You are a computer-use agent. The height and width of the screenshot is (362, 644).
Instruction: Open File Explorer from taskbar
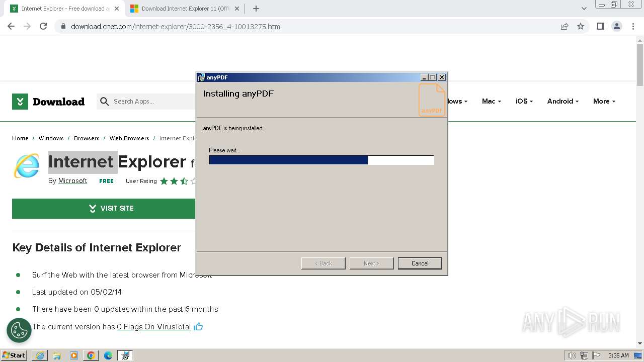click(x=57, y=355)
